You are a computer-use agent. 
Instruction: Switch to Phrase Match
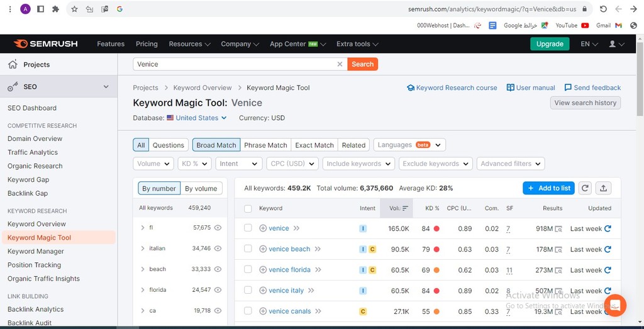click(265, 145)
